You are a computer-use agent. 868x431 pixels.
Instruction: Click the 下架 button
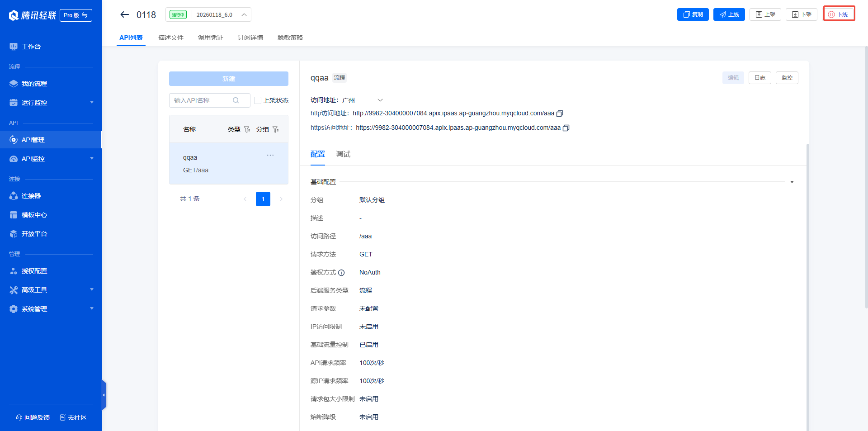tap(801, 14)
